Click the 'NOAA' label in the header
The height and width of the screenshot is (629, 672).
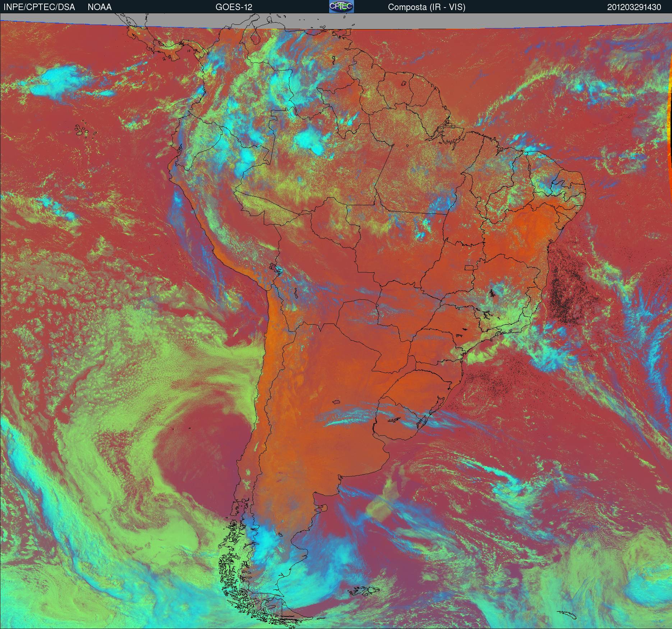click(100, 7)
